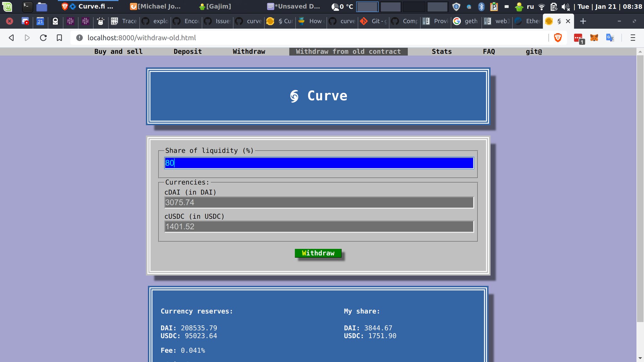Switch to the GitHub Issues tab
Image resolution: width=644 pixels, height=362 pixels.
[218, 21]
